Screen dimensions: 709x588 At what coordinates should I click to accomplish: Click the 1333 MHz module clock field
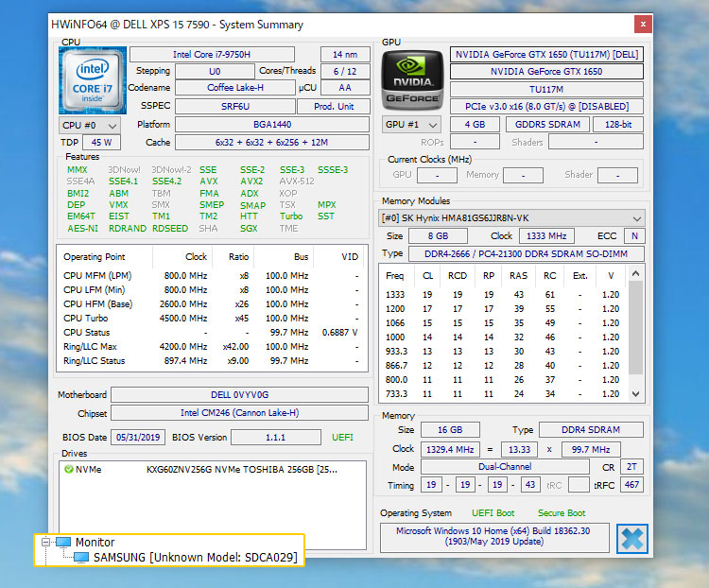[546, 235]
